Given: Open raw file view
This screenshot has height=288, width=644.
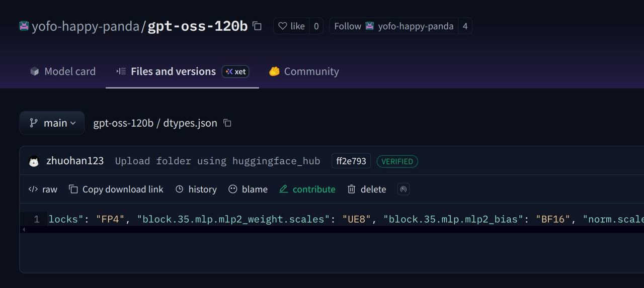Looking at the screenshot, I should pos(43,189).
